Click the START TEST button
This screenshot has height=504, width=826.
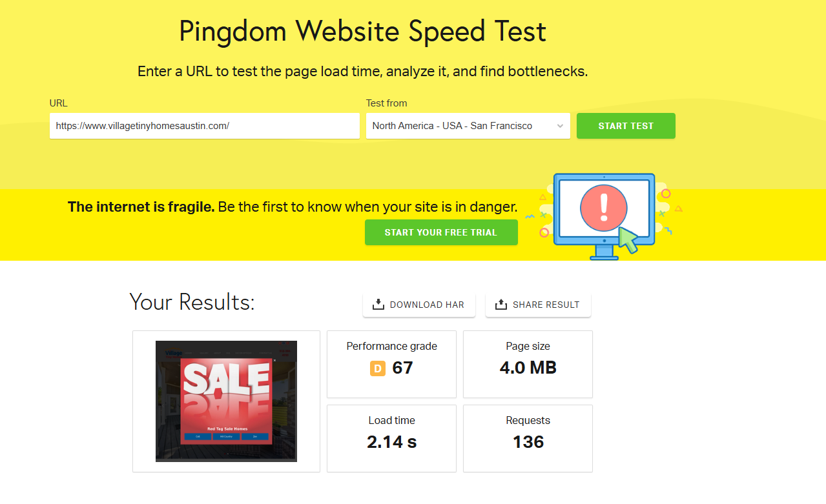pos(626,126)
